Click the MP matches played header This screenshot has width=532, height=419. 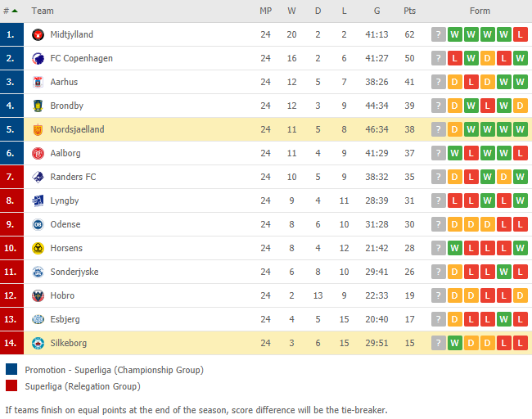[x=266, y=11]
